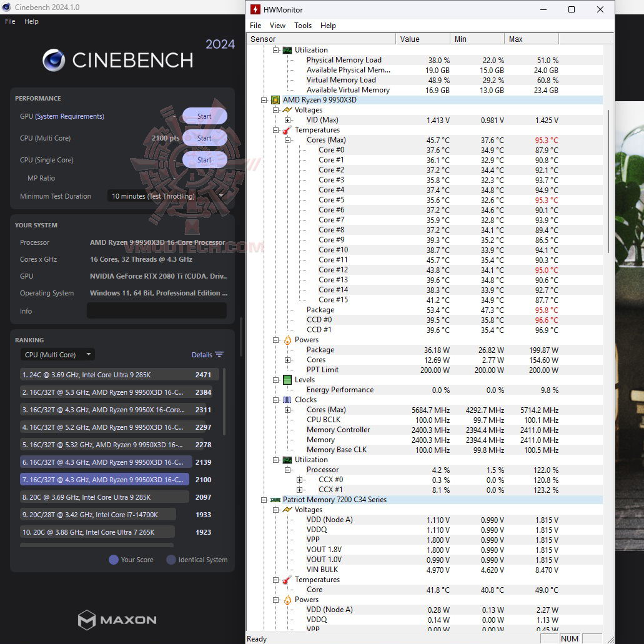Collapse the Cores (Max) temperature list
The image size is (644, 644).
pyautogui.click(x=287, y=140)
